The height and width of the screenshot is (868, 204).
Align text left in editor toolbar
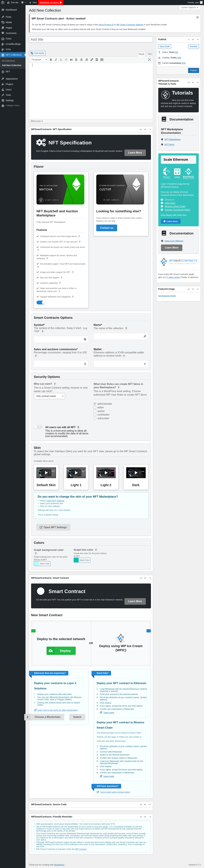point(76,60)
